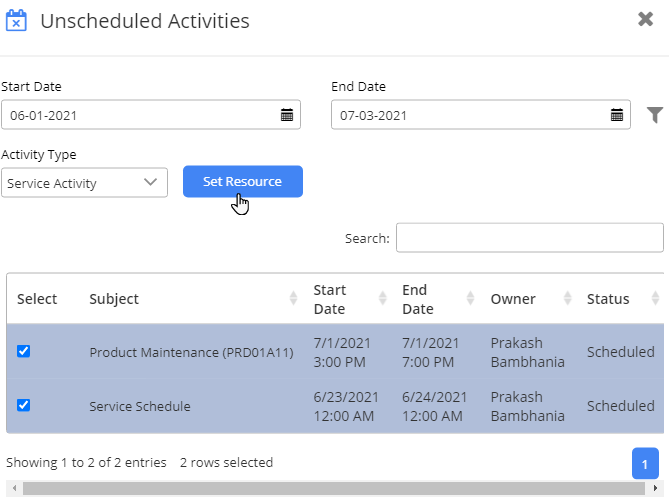The image size is (669, 500).
Task: Click the Unscheduled Activities calendar icon
Action: point(16,20)
